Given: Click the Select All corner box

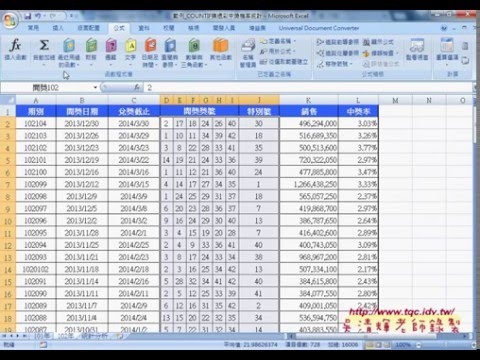Looking at the screenshot, I should pyautogui.click(x=8, y=100).
